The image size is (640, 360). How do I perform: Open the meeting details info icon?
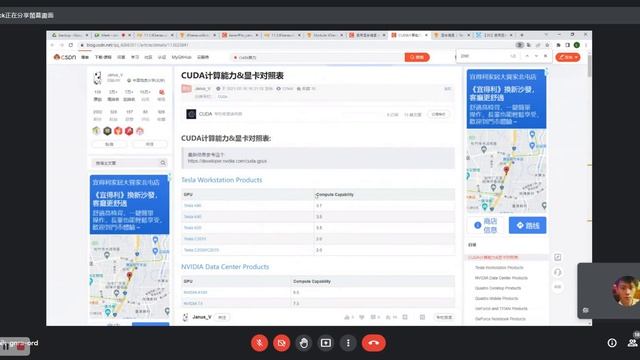click(x=612, y=343)
